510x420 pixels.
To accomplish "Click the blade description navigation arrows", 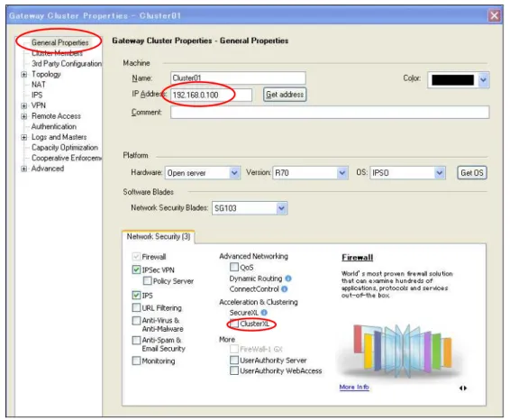I will pyautogui.click(x=463, y=388).
